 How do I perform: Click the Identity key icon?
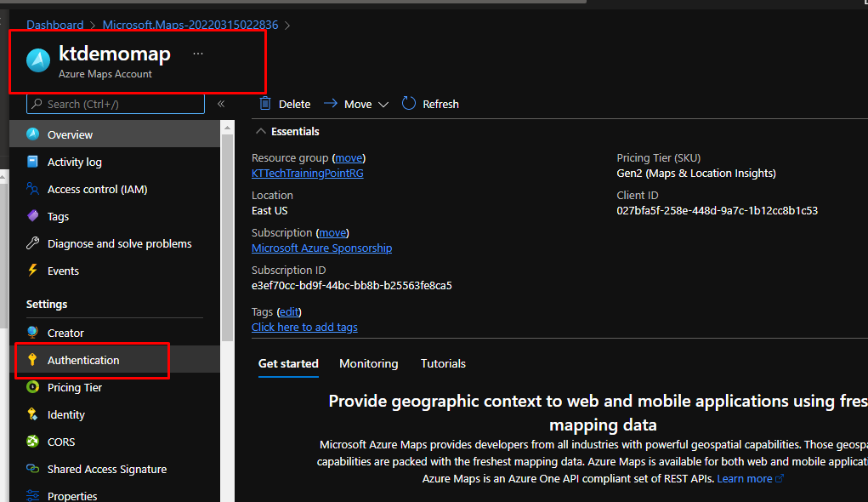coord(32,414)
